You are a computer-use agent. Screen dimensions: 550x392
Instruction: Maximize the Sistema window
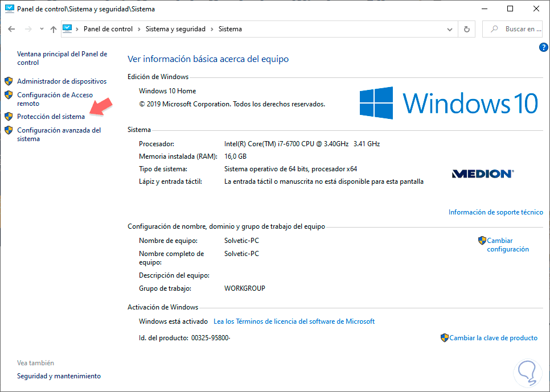pyautogui.click(x=510, y=9)
